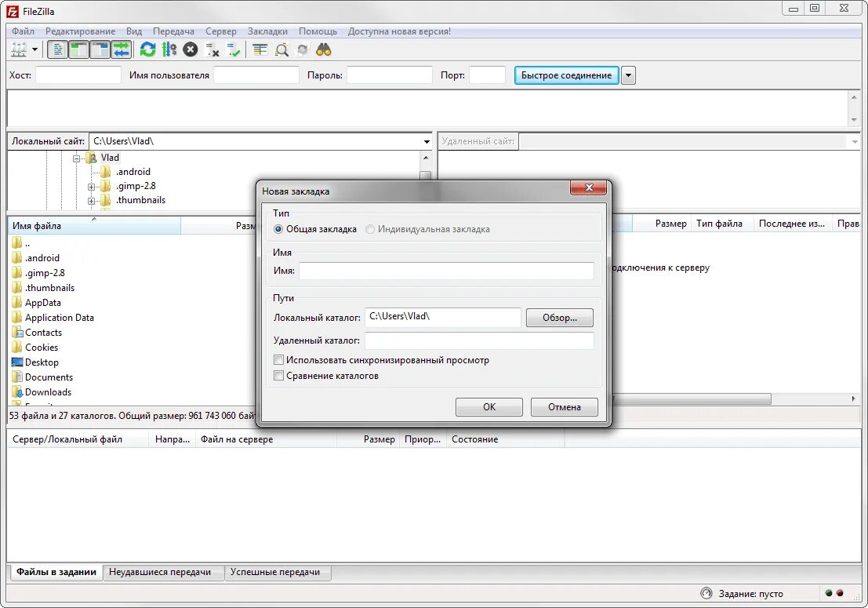Viewport: 868px width, 608px height.
Task: Click the Отмена button
Action: [564, 407]
